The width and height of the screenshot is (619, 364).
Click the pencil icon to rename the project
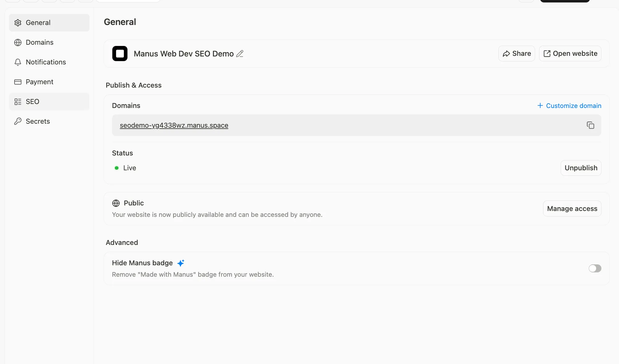click(240, 54)
